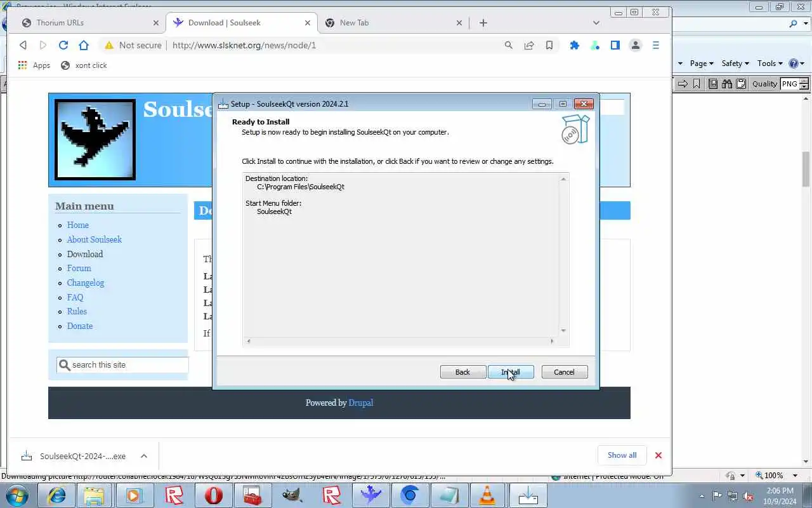Navigate back with the browser back arrow
This screenshot has width=812, height=508.
point(23,45)
